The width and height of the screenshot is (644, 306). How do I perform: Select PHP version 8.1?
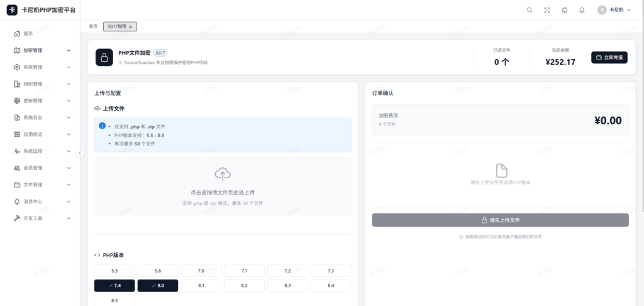pyautogui.click(x=201, y=286)
